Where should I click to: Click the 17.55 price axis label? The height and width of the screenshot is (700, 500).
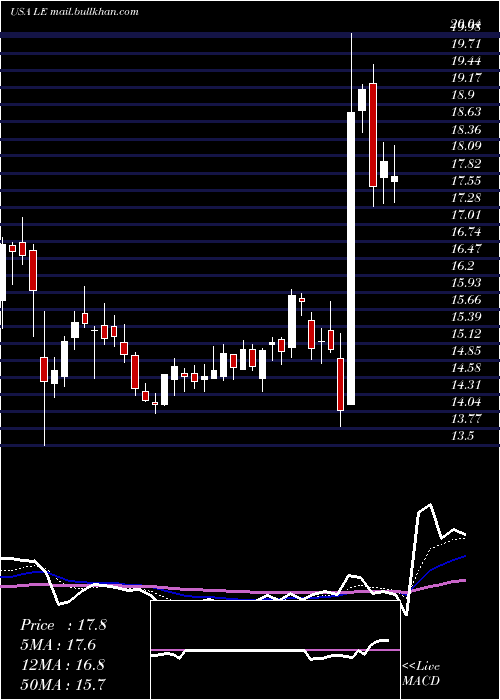tap(467, 180)
